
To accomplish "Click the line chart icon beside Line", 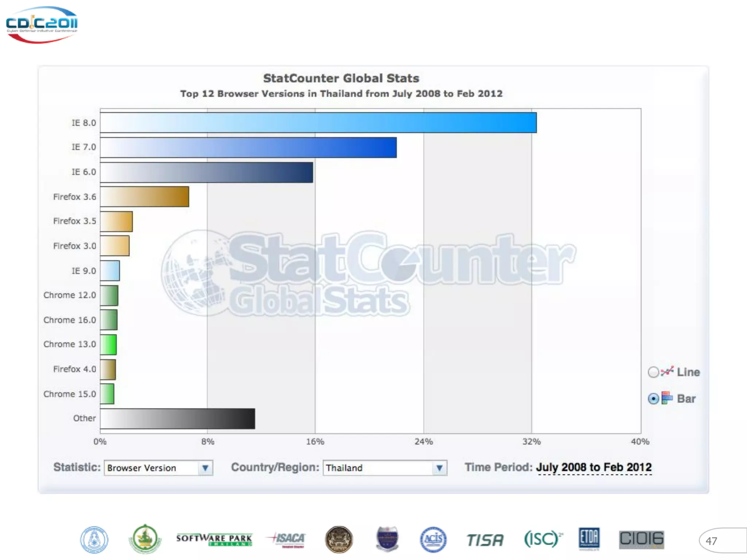I will [667, 372].
